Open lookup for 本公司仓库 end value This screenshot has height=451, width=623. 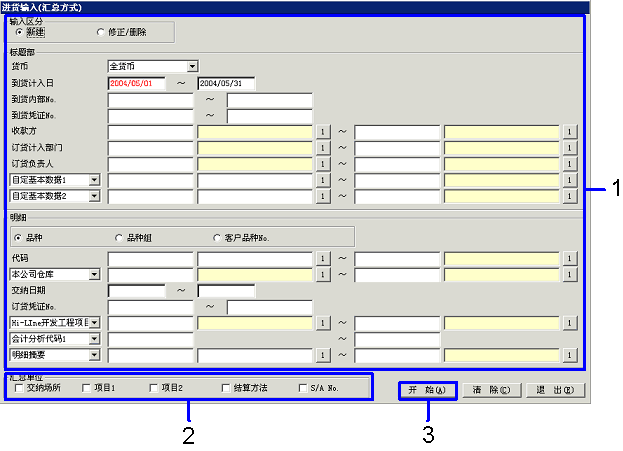coord(569,274)
